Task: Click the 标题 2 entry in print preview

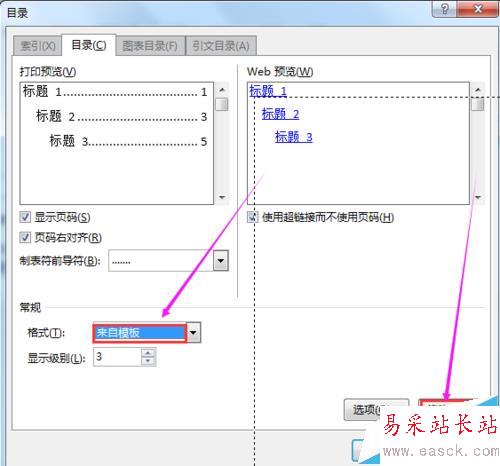Action: [122, 116]
